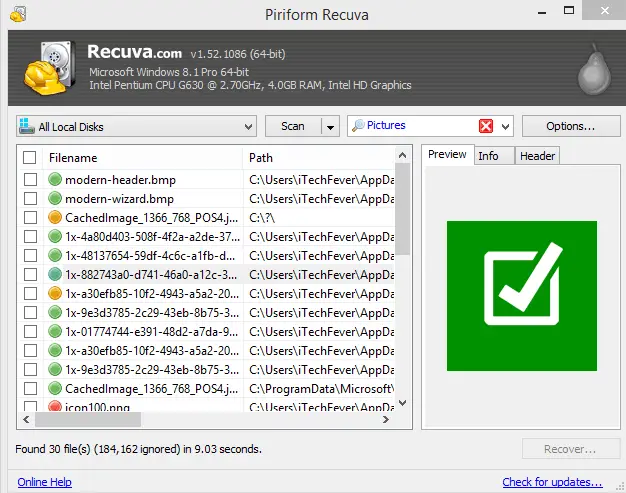Click green status dot for modern-header.bmp
This screenshot has height=493, width=626.
pos(55,179)
